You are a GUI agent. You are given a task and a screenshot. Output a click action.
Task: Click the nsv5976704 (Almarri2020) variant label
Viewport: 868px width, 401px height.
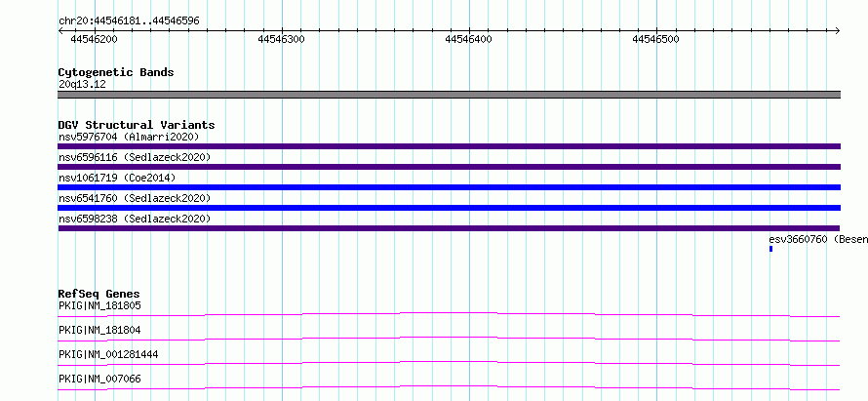tap(129, 137)
